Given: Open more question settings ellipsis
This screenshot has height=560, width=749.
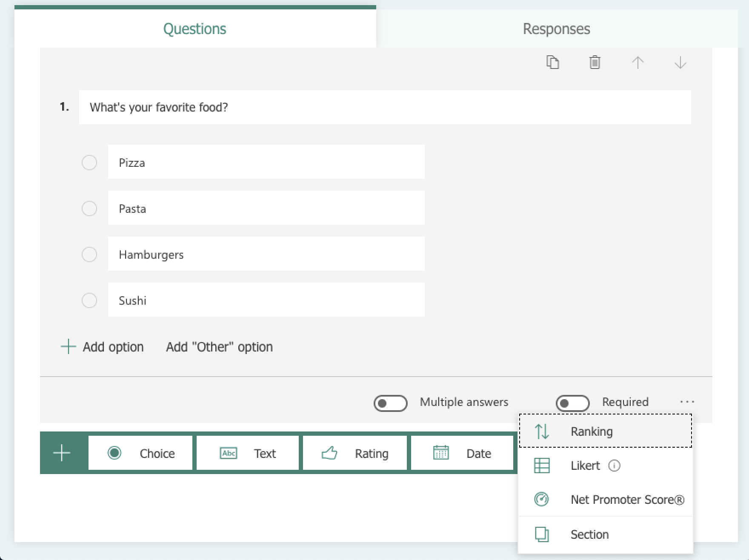Looking at the screenshot, I should [x=687, y=402].
